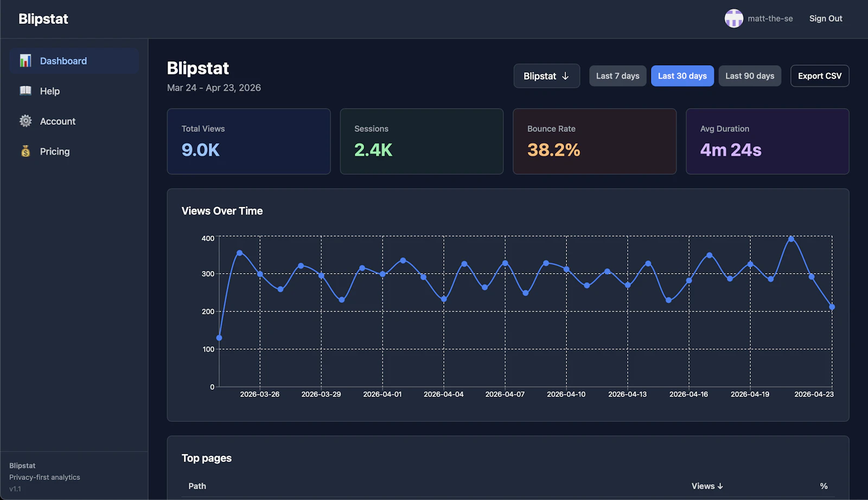Click the Blipstat logo in header
The image size is (868, 500).
click(43, 19)
